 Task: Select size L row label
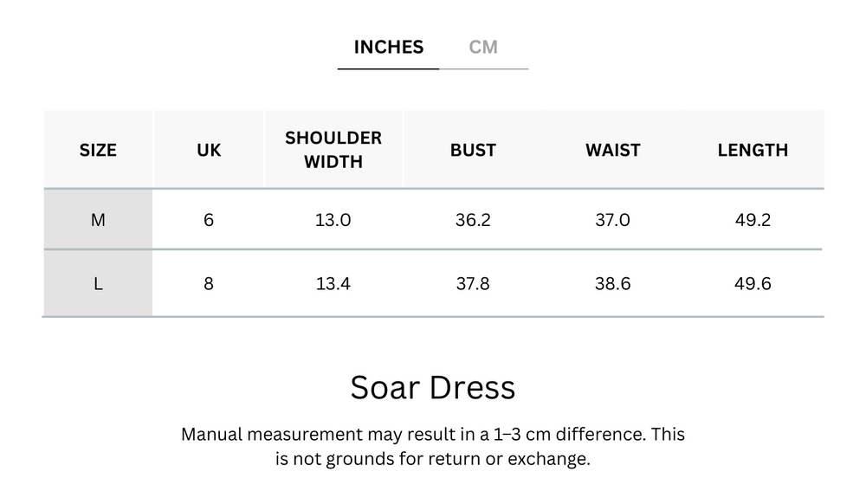[98, 282]
